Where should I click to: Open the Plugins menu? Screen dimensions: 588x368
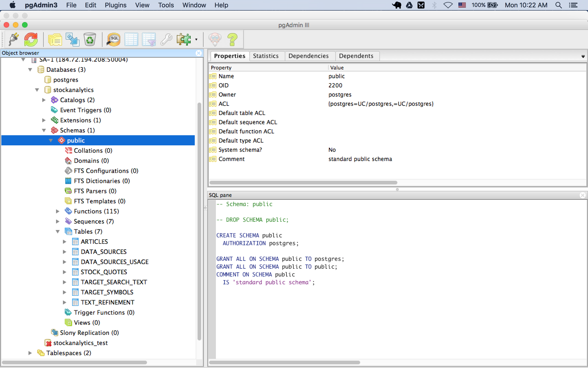click(x=115, y=5)
